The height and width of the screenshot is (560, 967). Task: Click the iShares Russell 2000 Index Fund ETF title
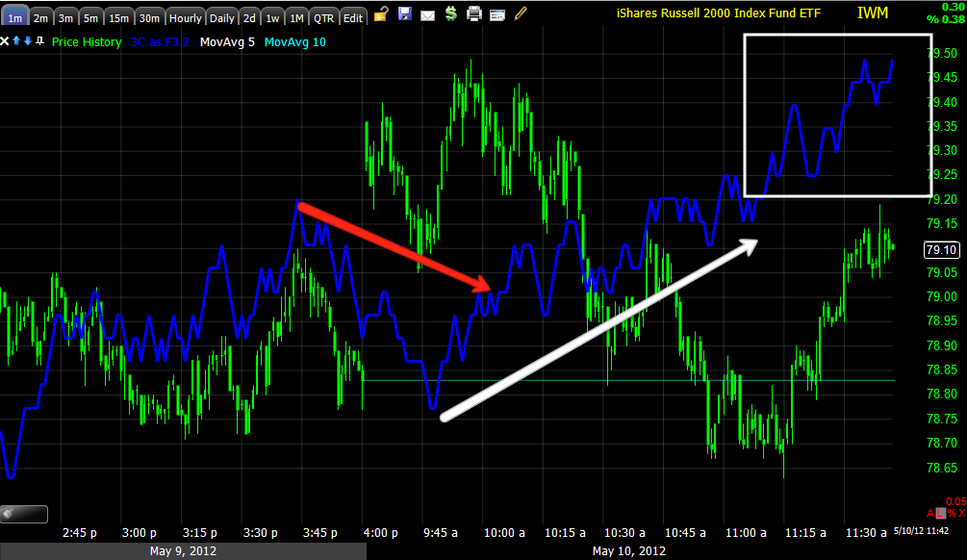tap(719, 13)
